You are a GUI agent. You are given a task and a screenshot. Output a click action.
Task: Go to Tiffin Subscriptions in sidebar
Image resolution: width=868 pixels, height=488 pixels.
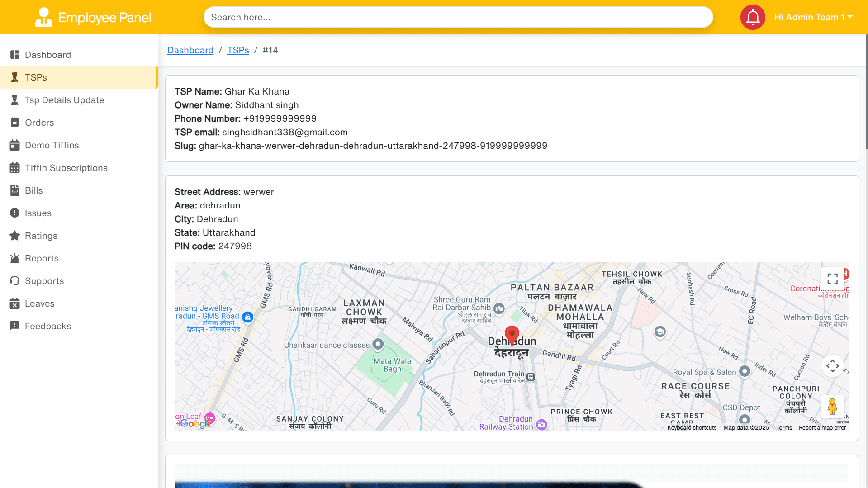tap(66, 168)
